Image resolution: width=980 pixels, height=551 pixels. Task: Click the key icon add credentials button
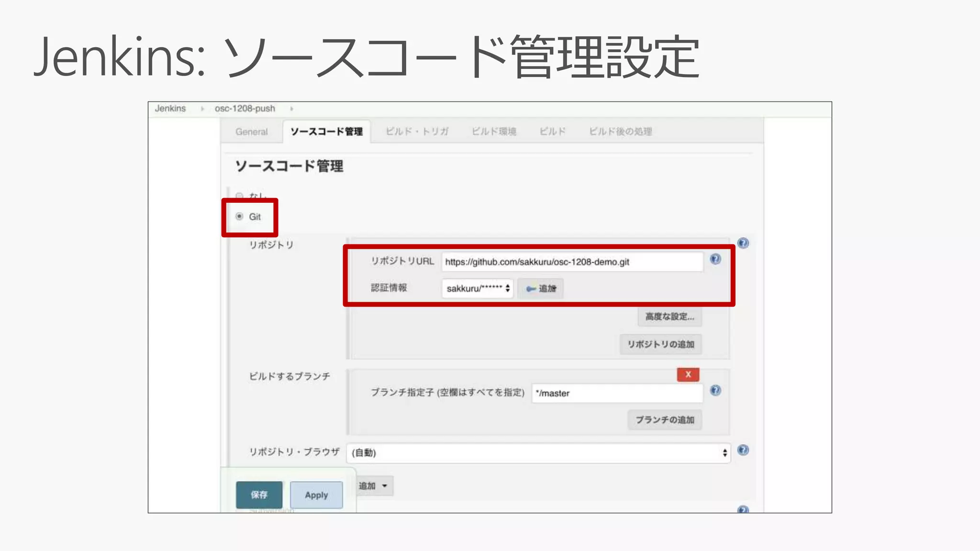click(x=541, y=288)
